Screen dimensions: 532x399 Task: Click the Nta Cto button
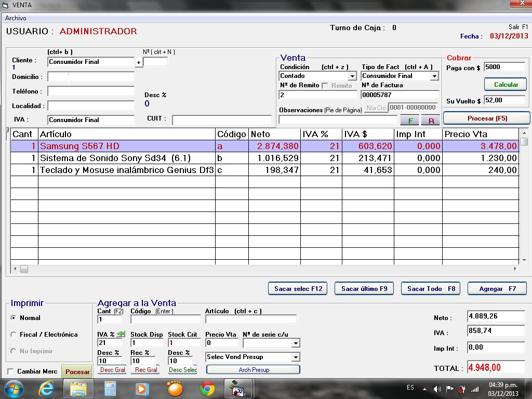point(376,108)
